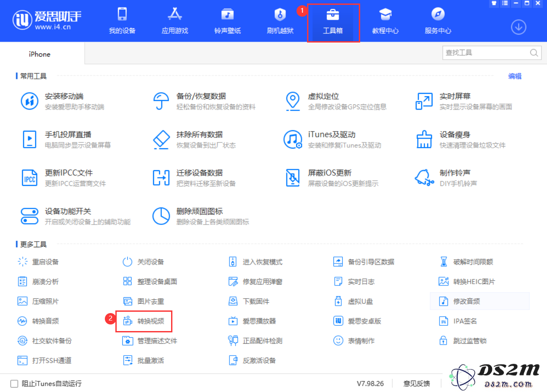Open 破解时间限额 hourglass tool

pos(466,262)
